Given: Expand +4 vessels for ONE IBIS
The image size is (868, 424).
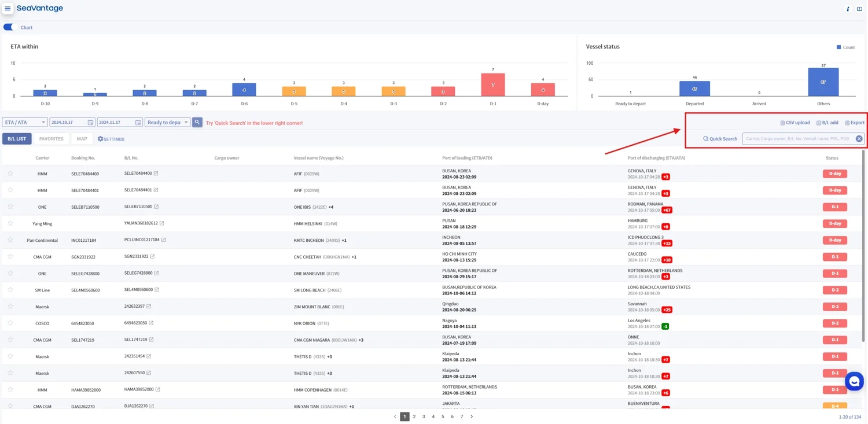Looking at the screenshot, I should click(x=331, y=207).
